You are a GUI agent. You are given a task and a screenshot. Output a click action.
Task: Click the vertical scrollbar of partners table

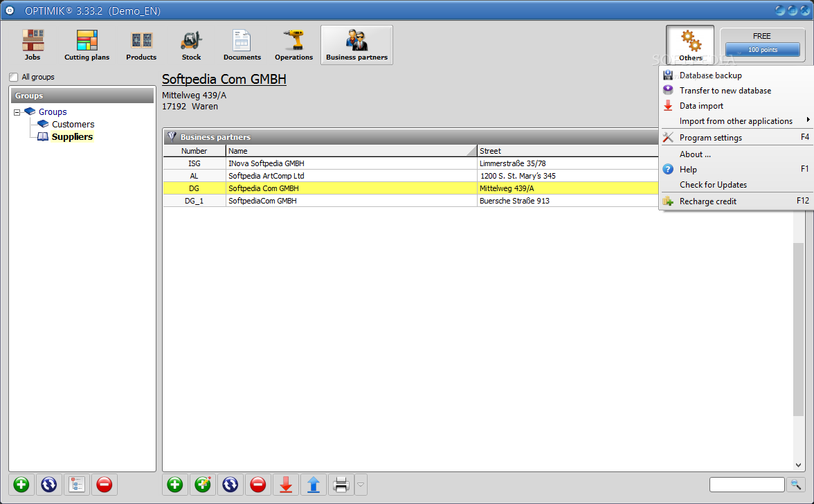tap(799, 329)
